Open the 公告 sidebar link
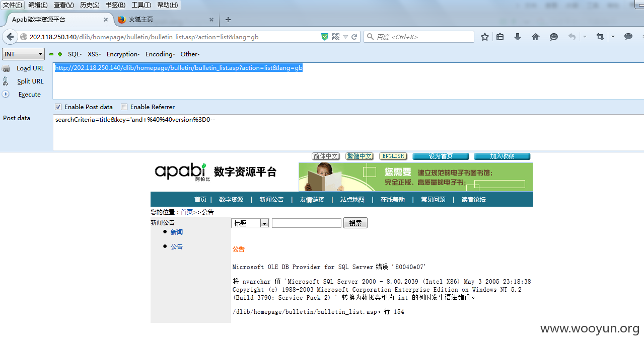The height and width of the screenshot is (343, 644). point(177,247)
